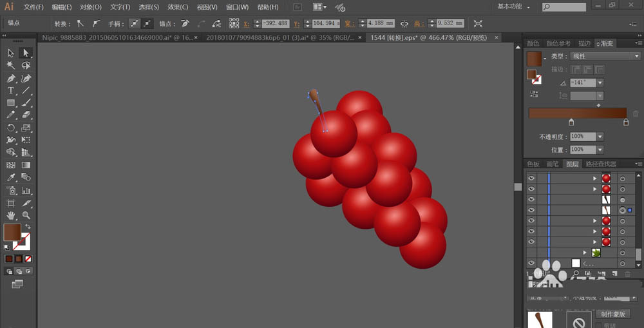Switch to the 描边 panel tab
The image size is (644, 328).
tap(584, 43)
